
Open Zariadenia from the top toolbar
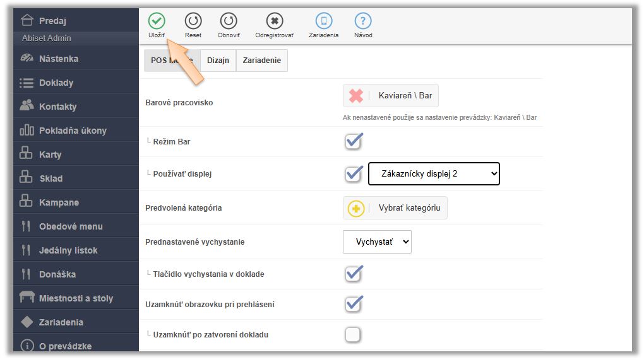click(323, 21)
